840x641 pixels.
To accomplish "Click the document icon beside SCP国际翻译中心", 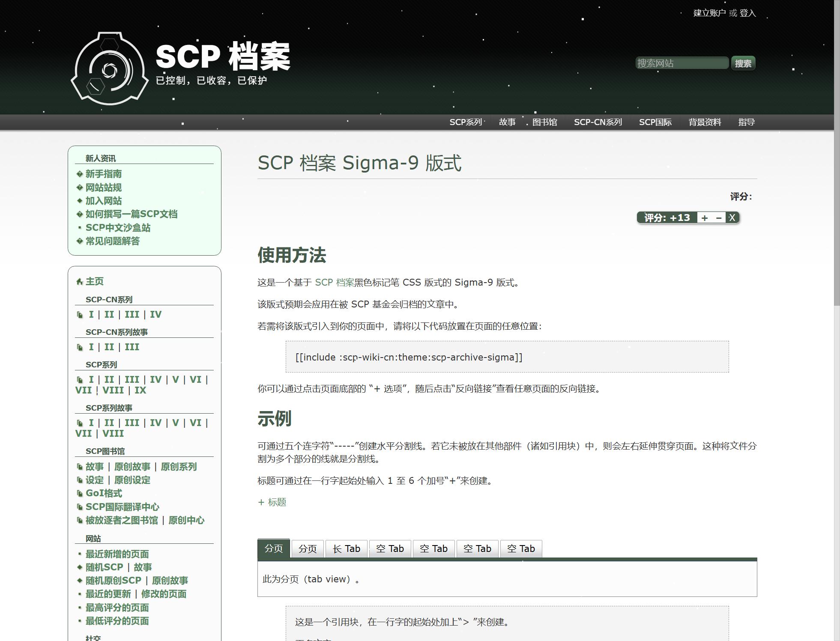I will coord(80,507).
